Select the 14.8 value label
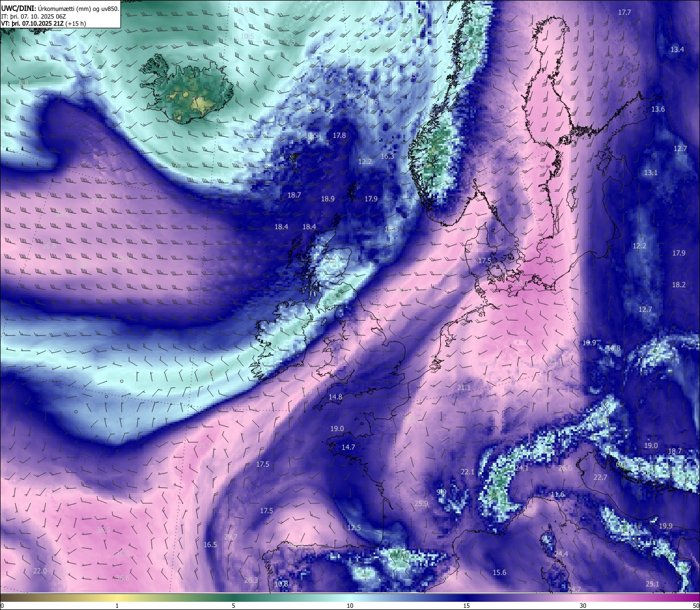 coord(335,397)
